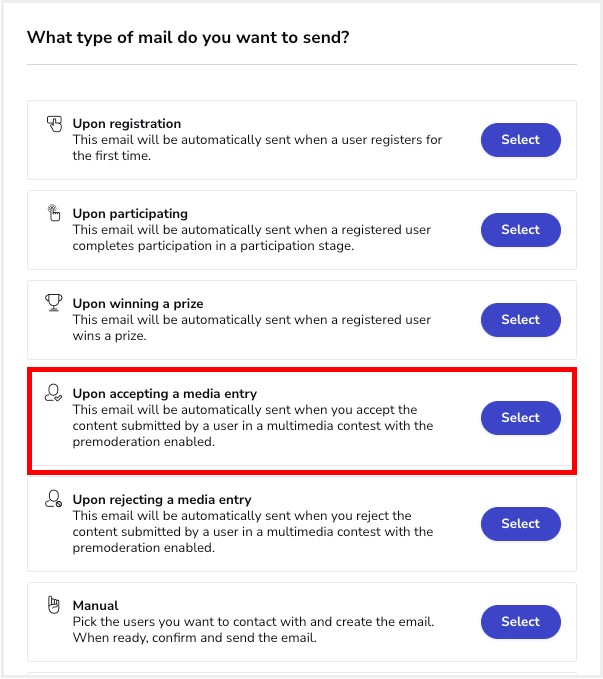Click the Manual hand icon

(54, 605)
